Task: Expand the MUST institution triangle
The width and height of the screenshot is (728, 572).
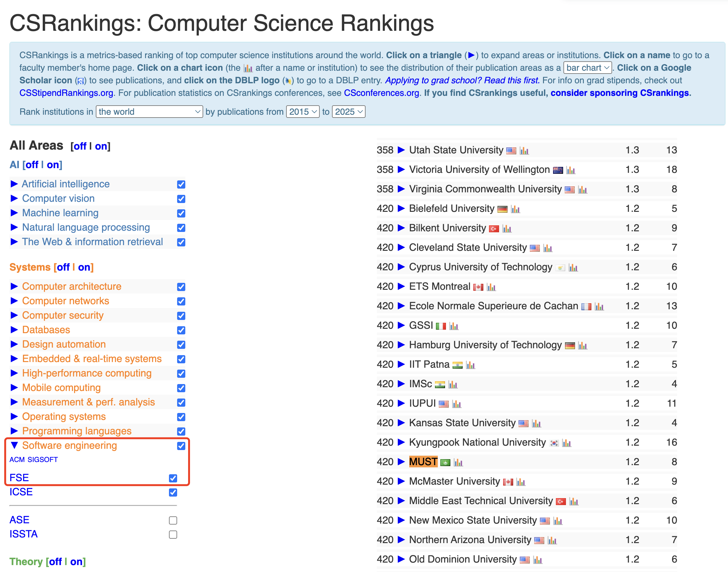Action: pos(401,462)
